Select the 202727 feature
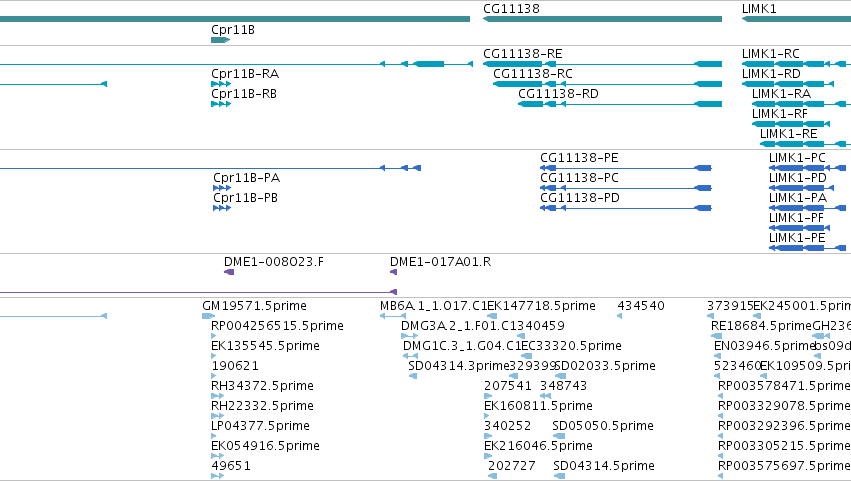Screen dimensions: 851x481 point(492,476)
